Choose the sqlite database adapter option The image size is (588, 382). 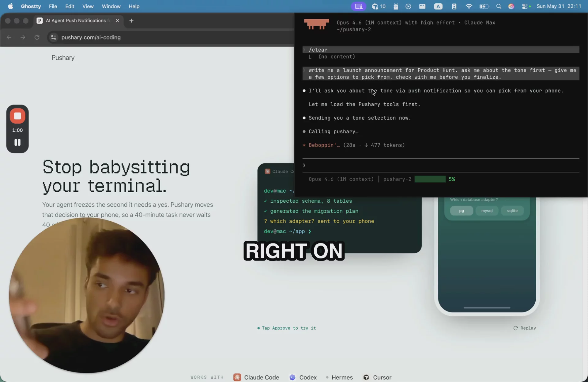point(512,211)
